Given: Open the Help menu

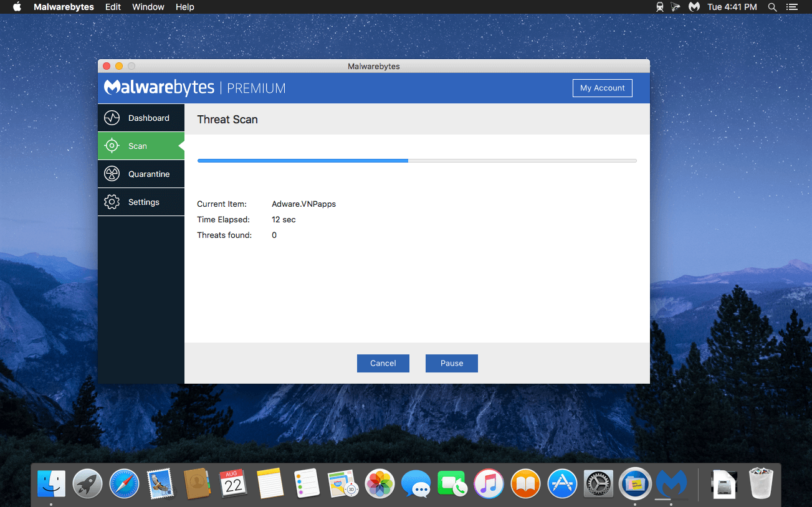Looking at the screenshot, I should [185, 7].
